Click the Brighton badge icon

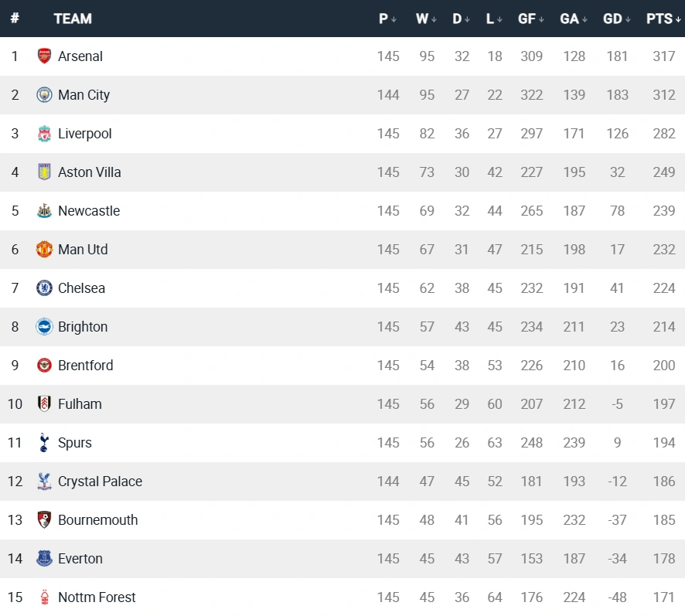coord(44,327)
